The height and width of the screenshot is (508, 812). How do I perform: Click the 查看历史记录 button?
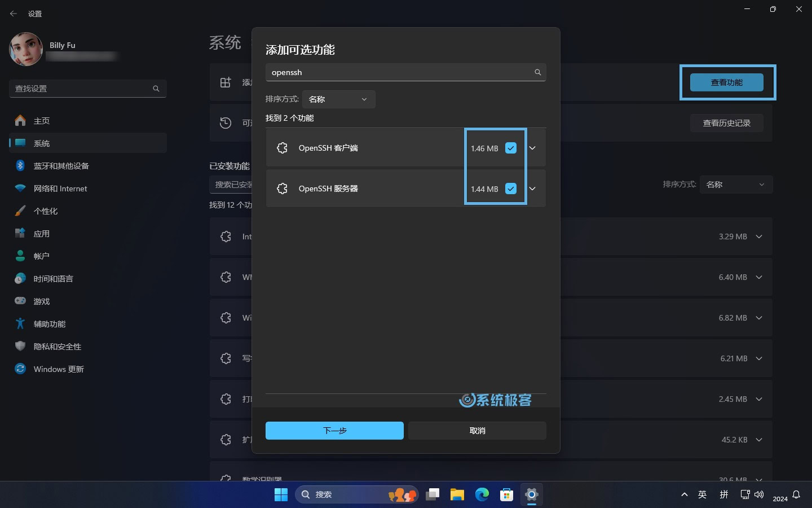(727, 122)
